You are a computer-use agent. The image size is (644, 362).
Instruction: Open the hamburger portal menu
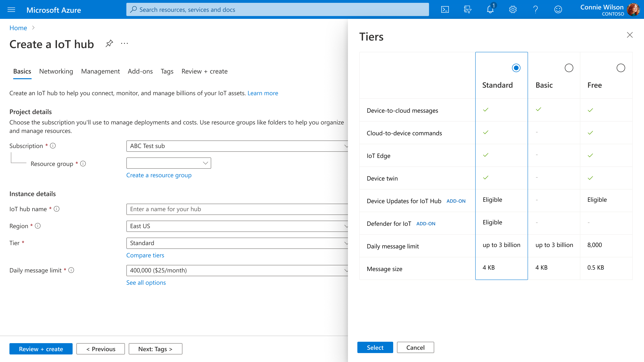click(11, 10)
